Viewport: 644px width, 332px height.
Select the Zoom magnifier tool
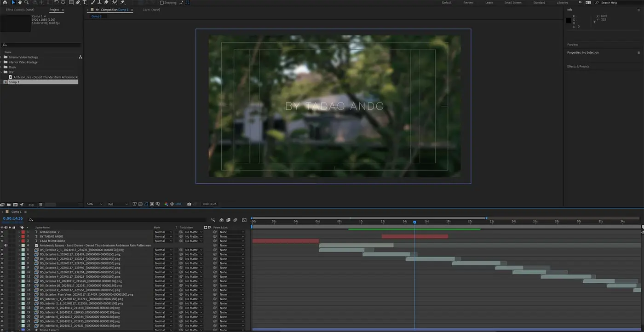tap(26, 2)
